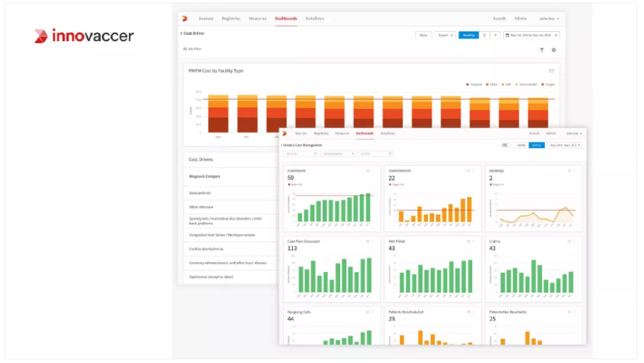This screenshot has height=363, width=644.
Task: Open the Dashboards tab in the Chronic Care Management window
Action: (x=365, y=133)
